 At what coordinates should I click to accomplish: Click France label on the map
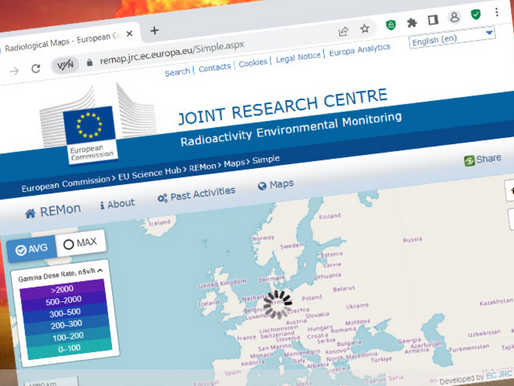(246, 338)
